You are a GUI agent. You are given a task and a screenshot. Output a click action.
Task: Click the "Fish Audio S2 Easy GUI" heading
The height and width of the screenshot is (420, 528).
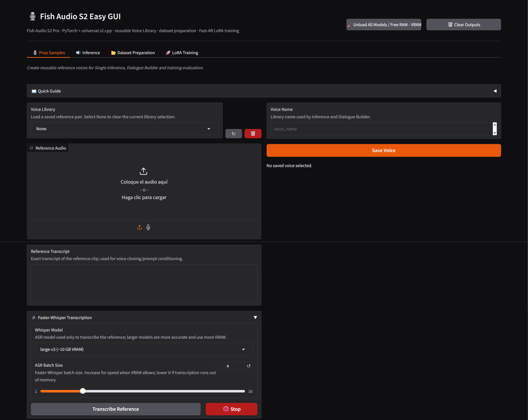[80, 16]
